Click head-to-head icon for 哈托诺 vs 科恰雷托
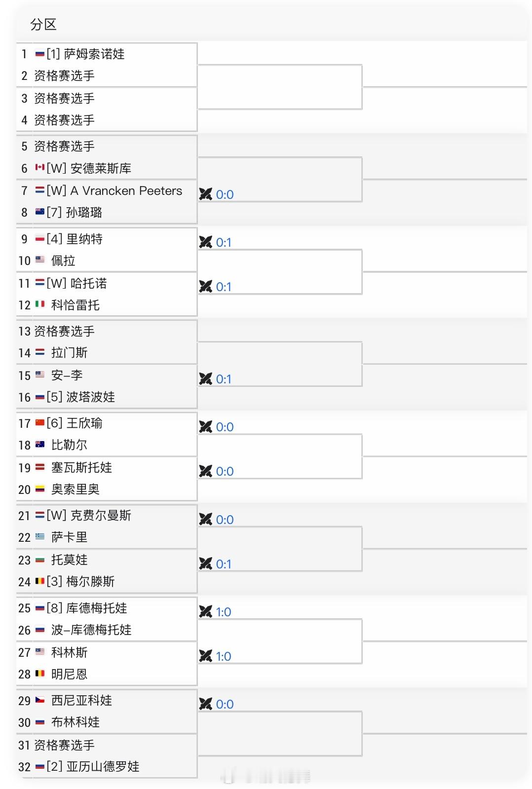This screenshot has width=532, height=789. click(x=206, y=287)
